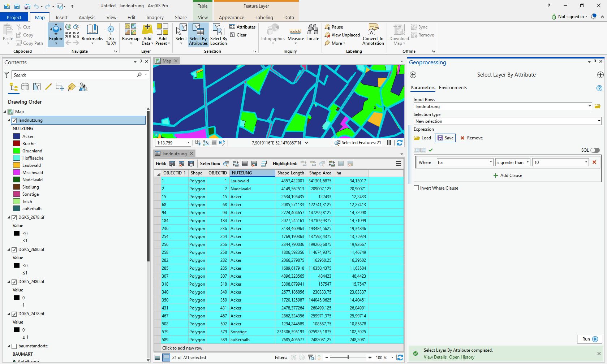Open the Selection type dropdown

tap(599, 121)
